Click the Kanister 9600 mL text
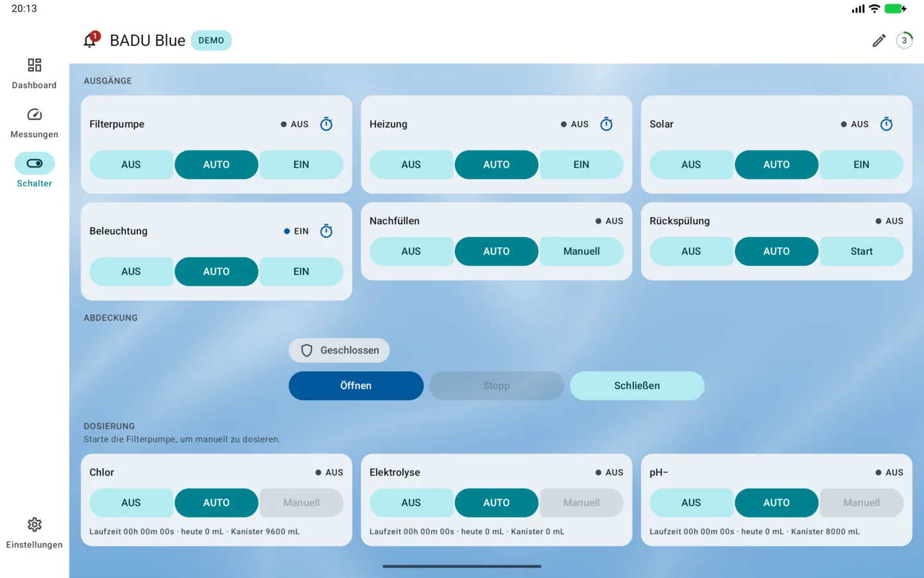This screenshot has height=578, width=924. pos(265,532)
